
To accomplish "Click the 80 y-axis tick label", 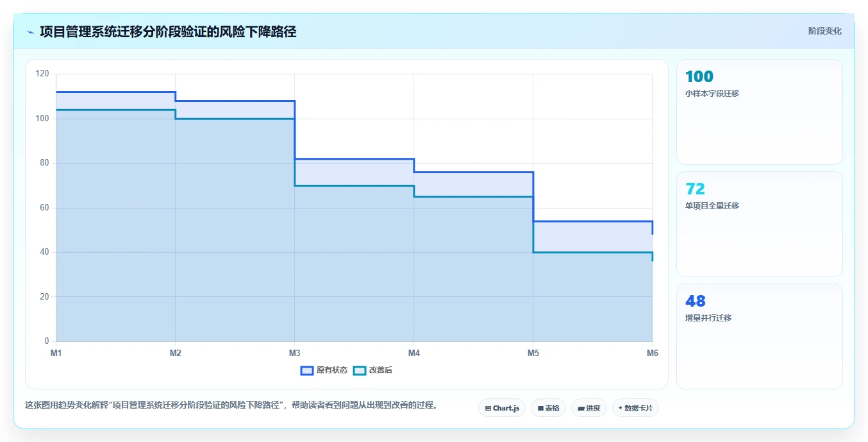I will pyautogui.click(x=44, y=163).
